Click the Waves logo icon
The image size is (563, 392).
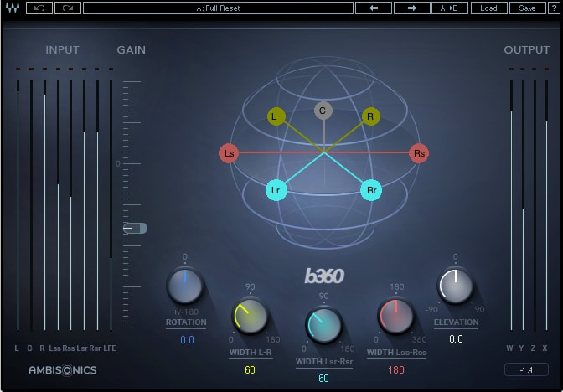click(13, 8)
